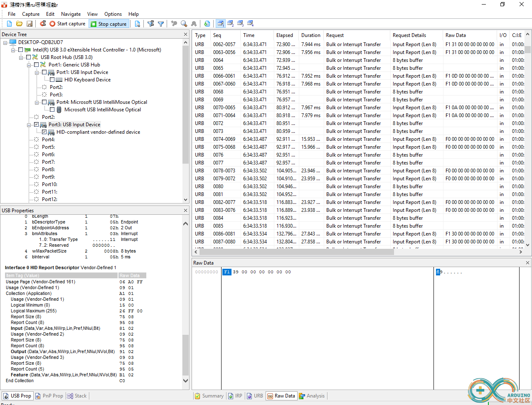The height and width of the screenshot is (405, 532).
Task: Check the HID Keyboard Device checkbox
Action: coord(52,80)
